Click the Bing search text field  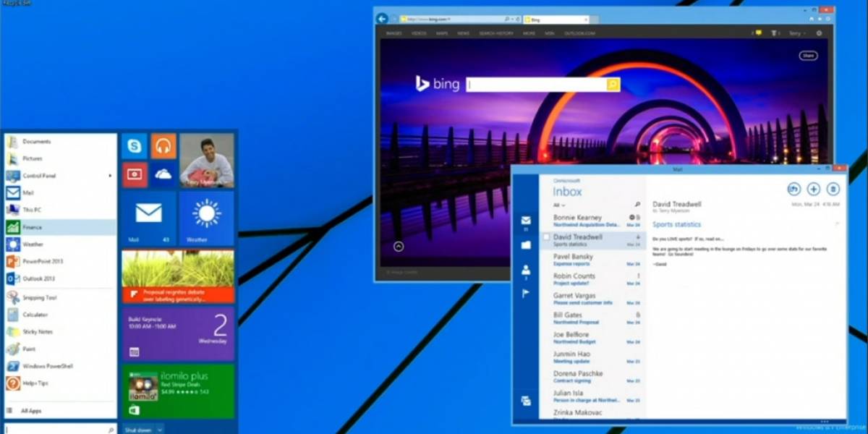[536, 85]
